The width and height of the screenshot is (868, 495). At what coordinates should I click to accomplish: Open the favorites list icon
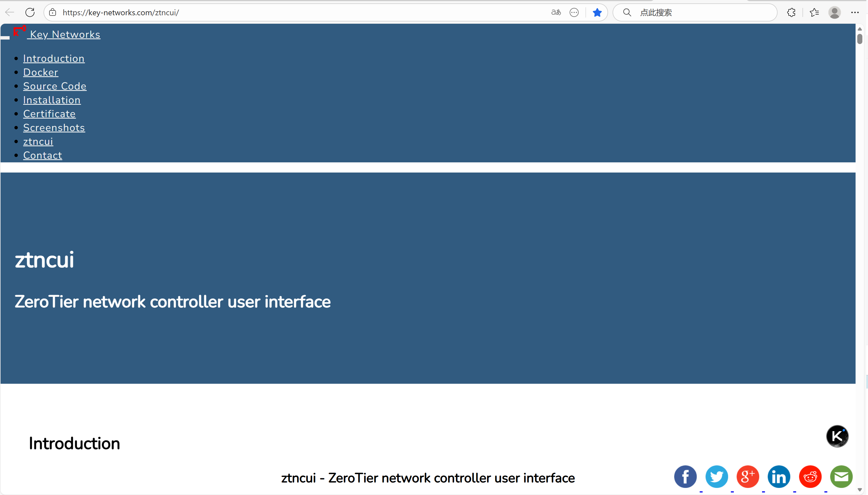click(x=814, y=13)
